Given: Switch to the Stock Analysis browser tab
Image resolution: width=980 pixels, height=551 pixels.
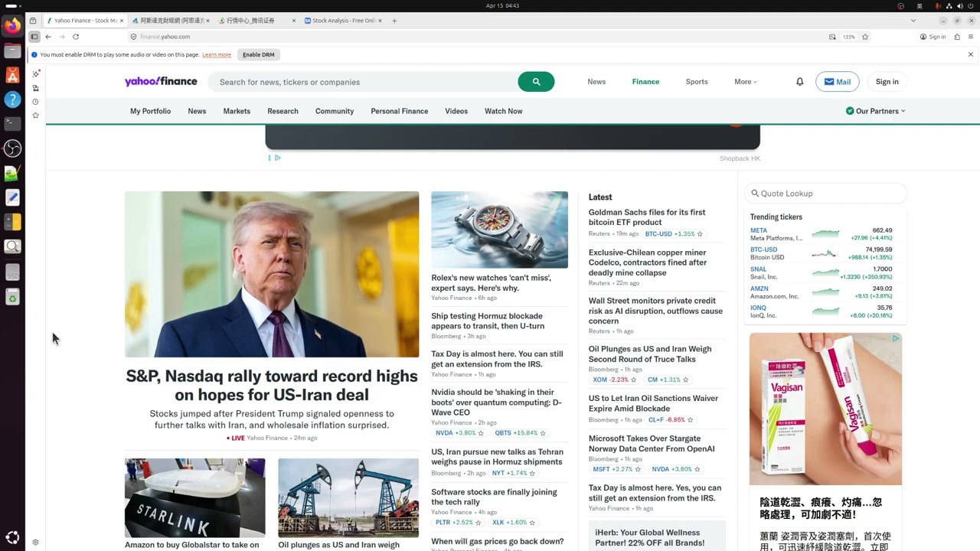Looking at the screenshot, I should [x=341, y=21].
